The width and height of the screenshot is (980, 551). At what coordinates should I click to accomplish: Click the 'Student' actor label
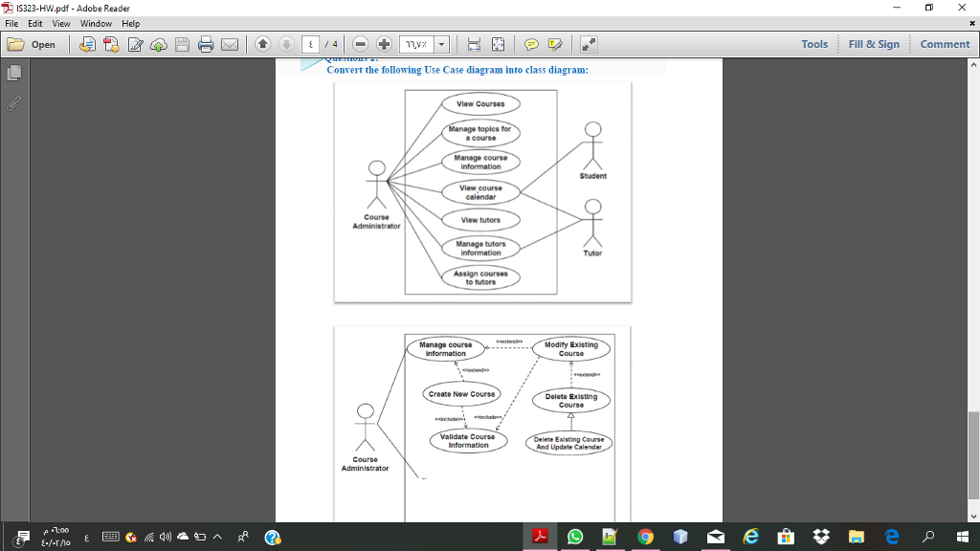pyautogui.click(x=592, y=176)
